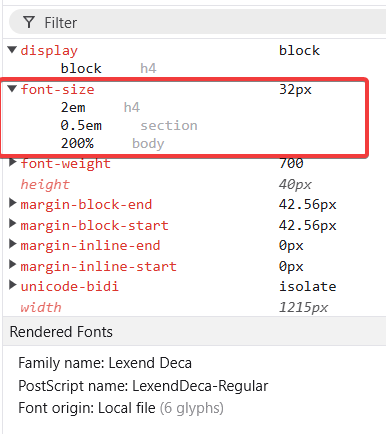The width and height of the screenshot is (386, 434).
Task: Expand the unicode-bidi property
Action: point(13,285)
